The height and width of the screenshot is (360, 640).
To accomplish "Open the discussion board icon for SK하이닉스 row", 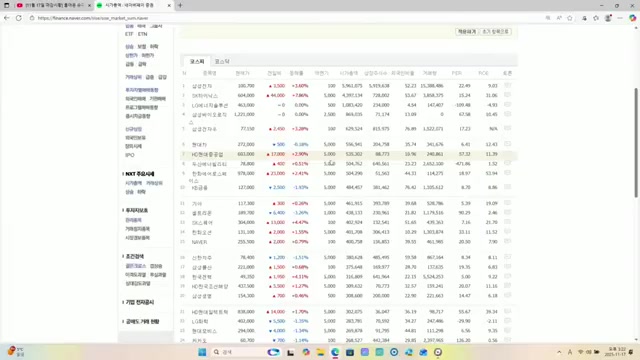I will [x=507, y=95].
